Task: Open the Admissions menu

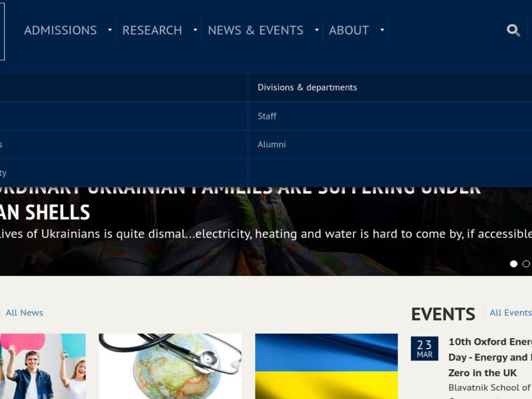Action: click(60, 30)
